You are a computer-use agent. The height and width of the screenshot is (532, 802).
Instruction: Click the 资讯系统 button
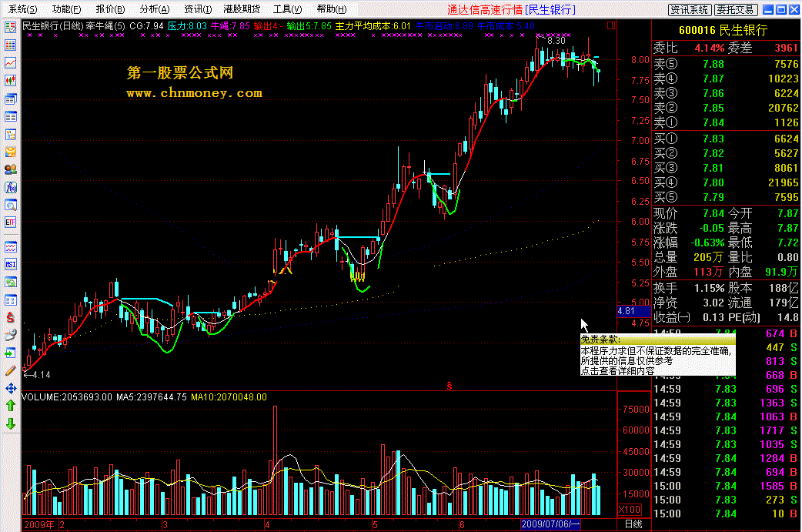[690, 10]
